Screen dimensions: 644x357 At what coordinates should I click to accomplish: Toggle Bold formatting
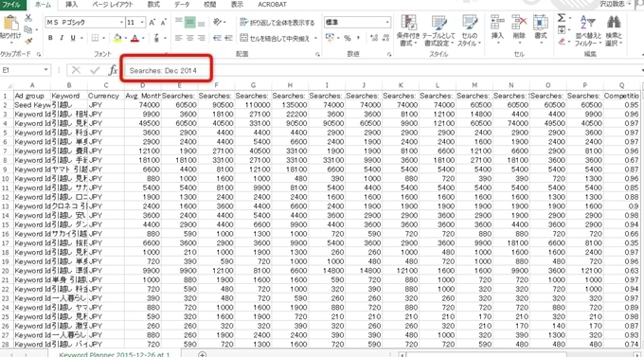50,38
